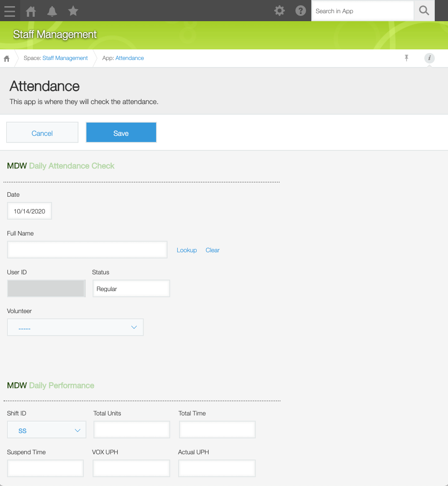Click the VOX UPH field
The width and height of the screenshot is (448, 486).
(x=131, y=468)
